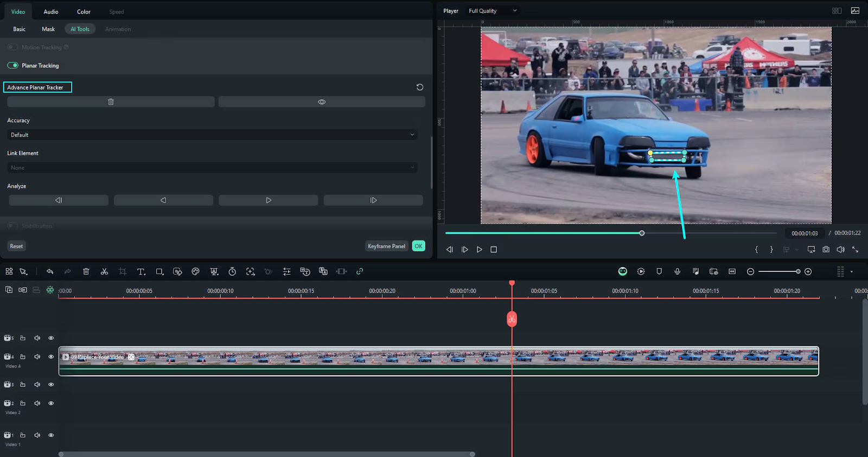
Task: Choose the selection pointer tool
Action: (x=23, y=271)
